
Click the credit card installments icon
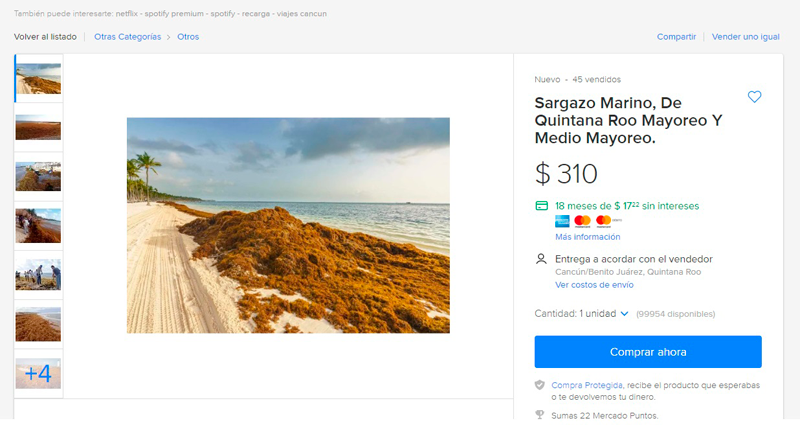pos(541,206)
